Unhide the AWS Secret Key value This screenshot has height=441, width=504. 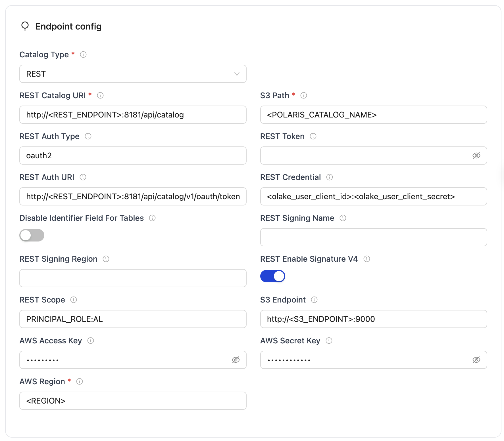[x=476, y=360]
